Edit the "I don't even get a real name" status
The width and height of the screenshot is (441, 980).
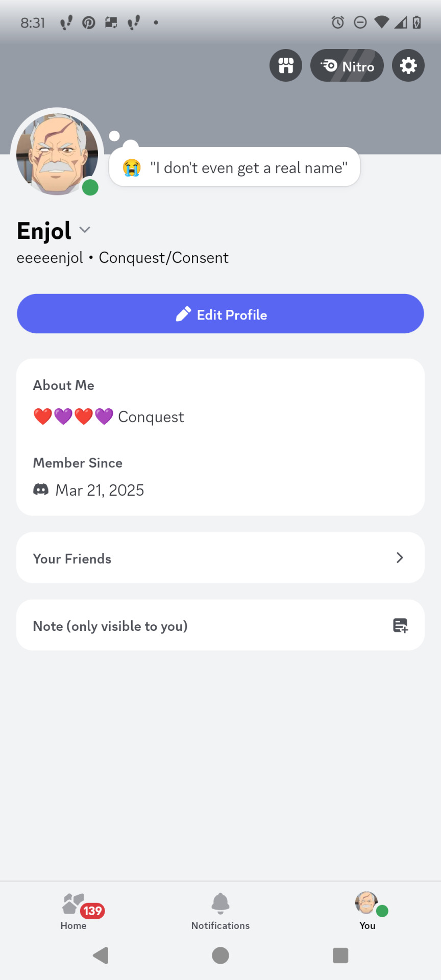click(235, 167)
